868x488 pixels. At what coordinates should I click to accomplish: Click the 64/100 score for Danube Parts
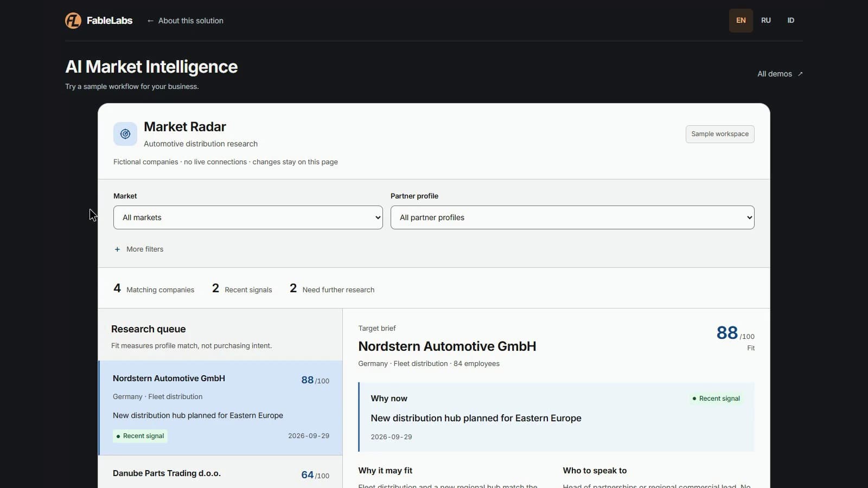coord(315,475)
